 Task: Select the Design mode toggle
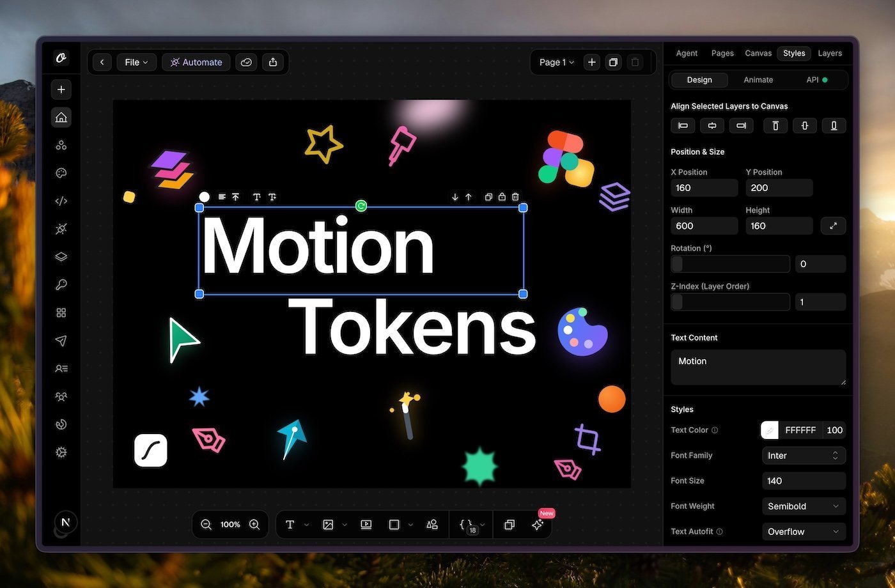699,80
